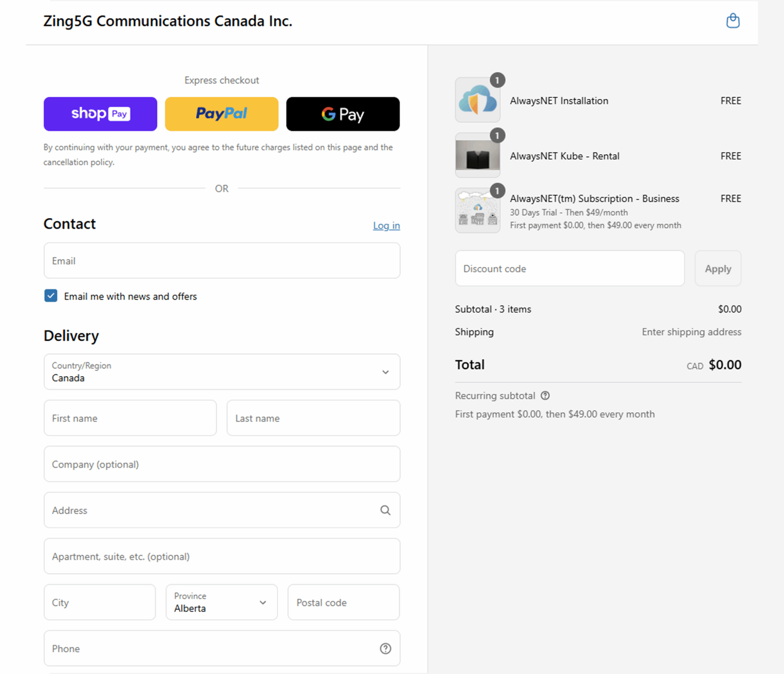784x674 pixels.
Task: Click the Postal code field
Action: click(343, 602)
